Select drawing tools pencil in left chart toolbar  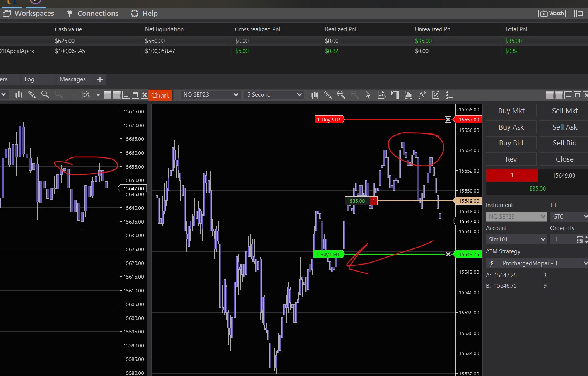pyautogui.click(x=32, y=94)
